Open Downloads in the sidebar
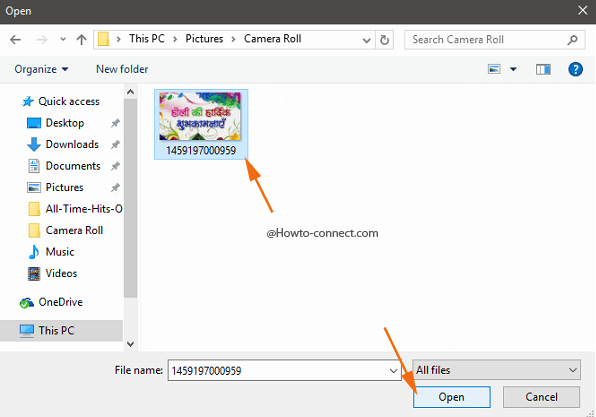 point(63,144)
